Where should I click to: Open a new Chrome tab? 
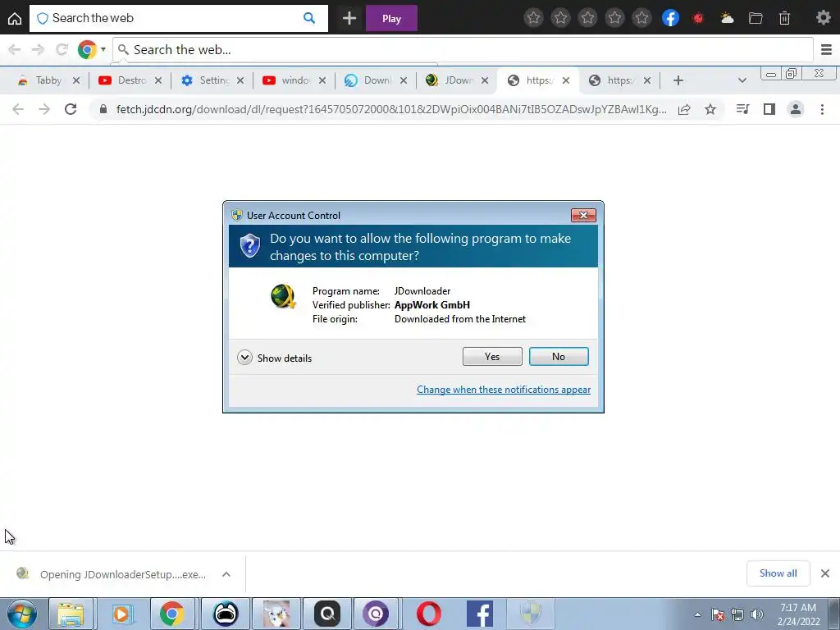678,80
